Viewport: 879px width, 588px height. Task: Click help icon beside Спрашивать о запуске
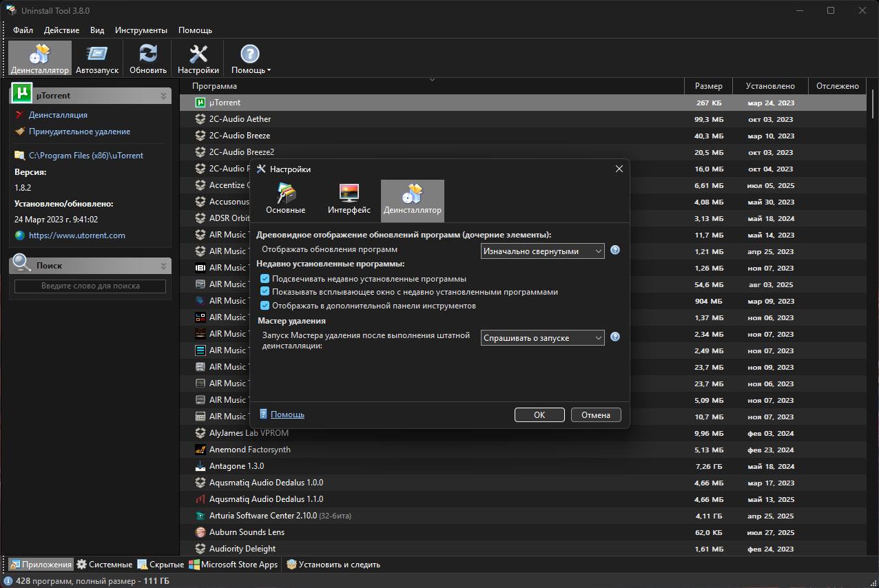tap(615, 337)
